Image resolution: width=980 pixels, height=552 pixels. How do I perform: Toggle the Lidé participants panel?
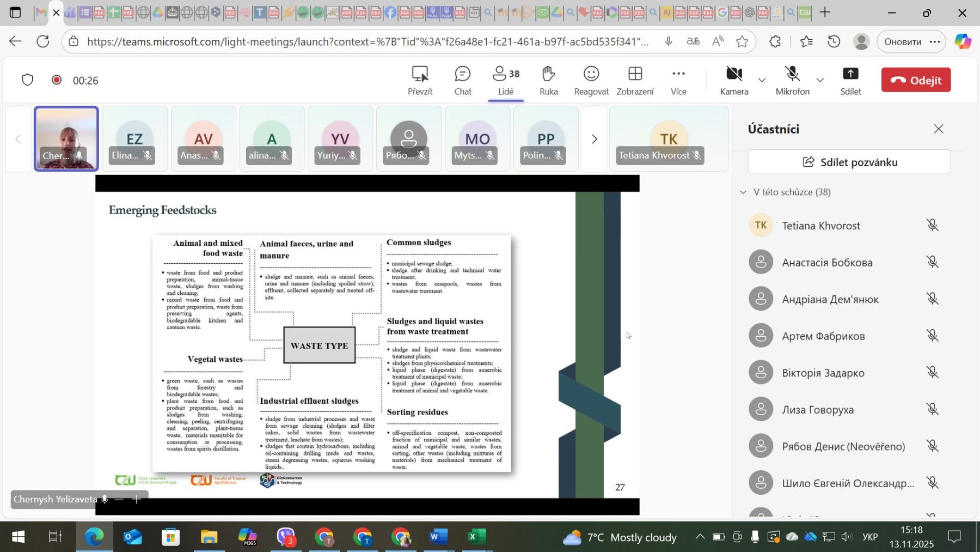coord(505,81)
